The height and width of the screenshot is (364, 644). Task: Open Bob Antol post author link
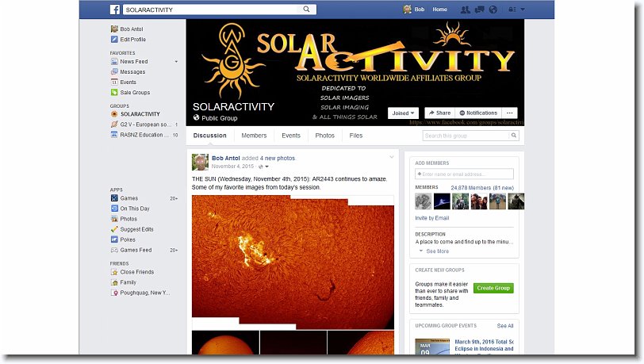(x=225, y=158)
